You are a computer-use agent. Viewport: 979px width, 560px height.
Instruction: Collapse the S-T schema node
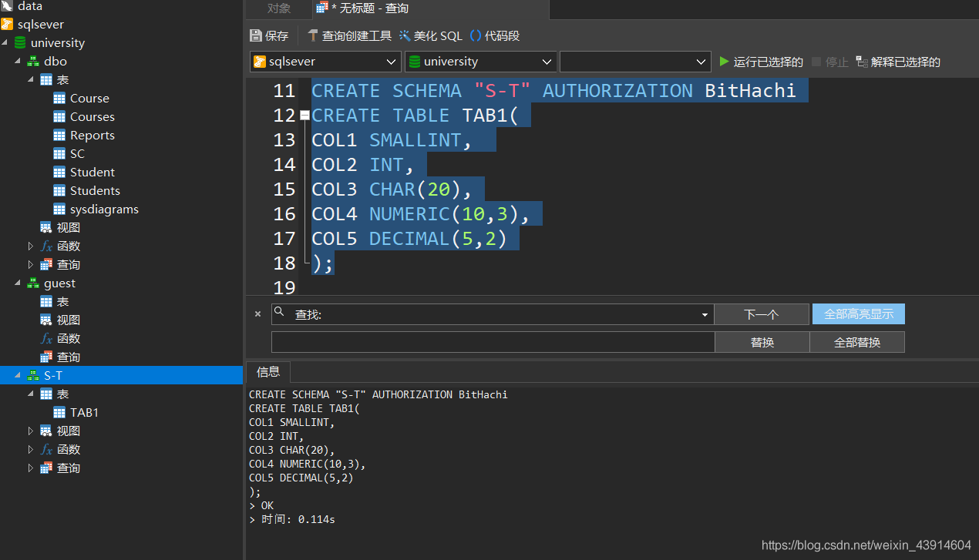(x=18, y=376)
